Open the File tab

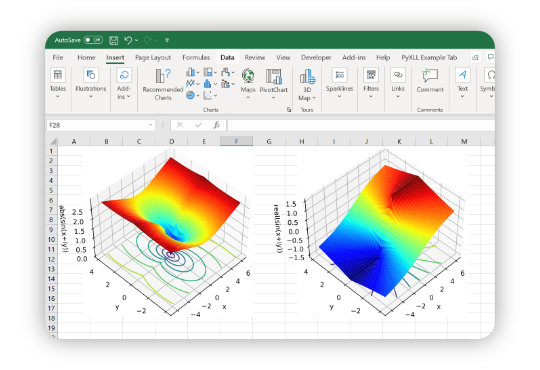[58, 57]
